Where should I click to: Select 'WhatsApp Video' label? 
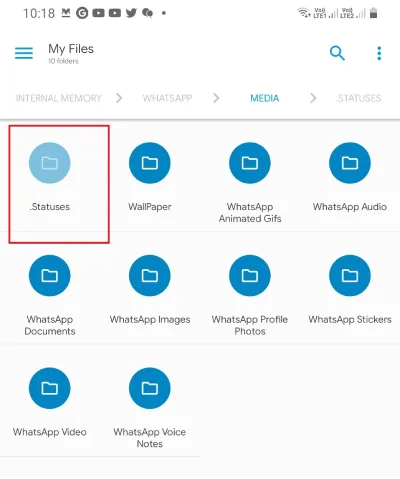[x=50, y=432]
